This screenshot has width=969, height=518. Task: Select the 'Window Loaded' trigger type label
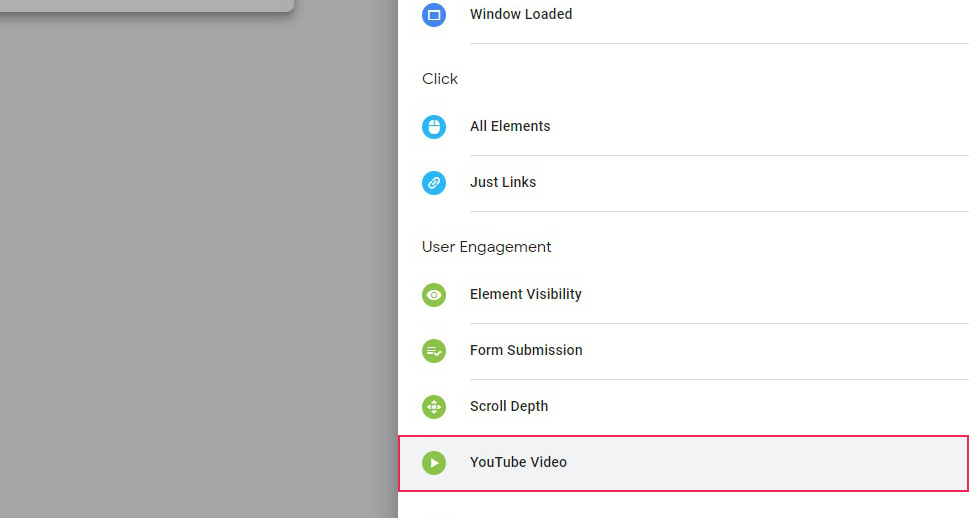click(521, 14)
